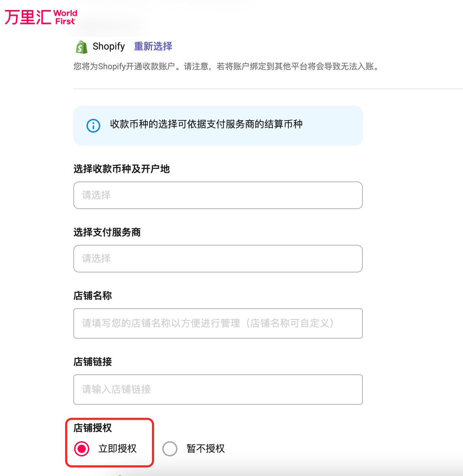Click the Shopify account binding notice text
This screenshot has height=476, width=463.
point(226,66)
